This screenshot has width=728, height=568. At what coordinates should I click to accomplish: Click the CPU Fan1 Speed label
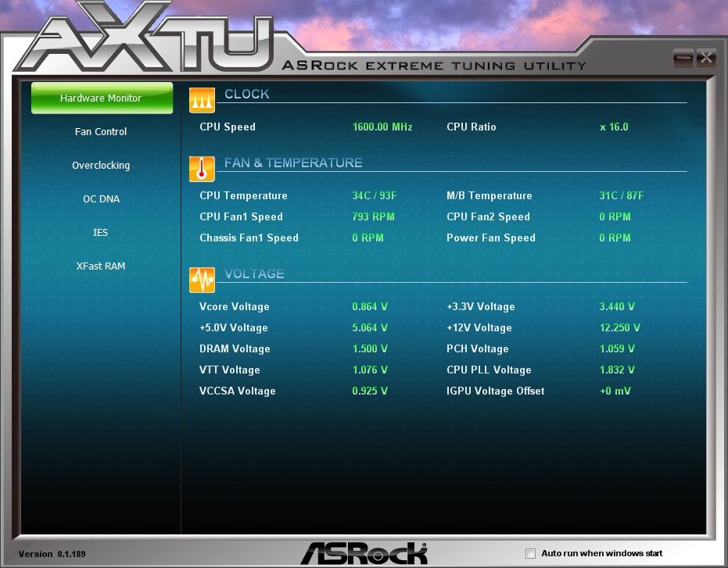(x=241, y=217)
